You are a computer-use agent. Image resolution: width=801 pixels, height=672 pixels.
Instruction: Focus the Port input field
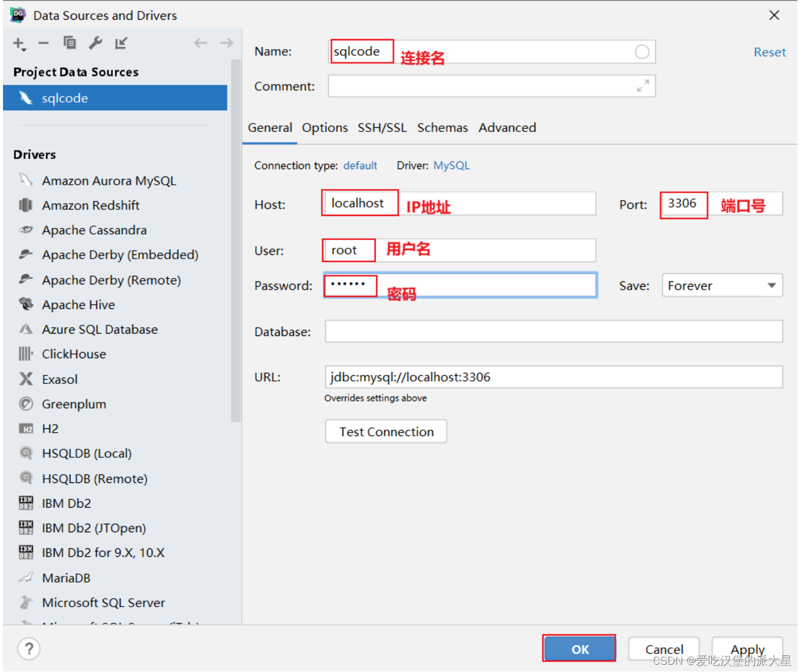(722, 203)
